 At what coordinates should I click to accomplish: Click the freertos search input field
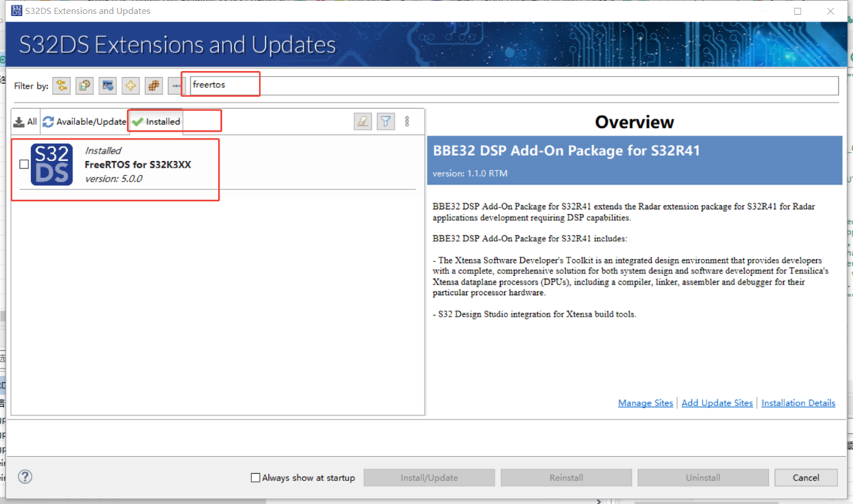click(x=511, y=85)
